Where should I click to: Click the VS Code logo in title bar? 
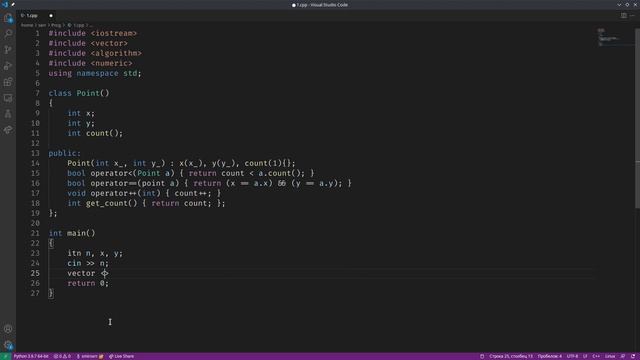[x=5, y=4]
